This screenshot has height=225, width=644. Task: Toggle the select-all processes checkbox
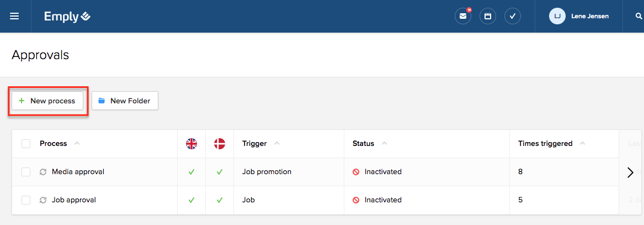[x=26, y=144]
